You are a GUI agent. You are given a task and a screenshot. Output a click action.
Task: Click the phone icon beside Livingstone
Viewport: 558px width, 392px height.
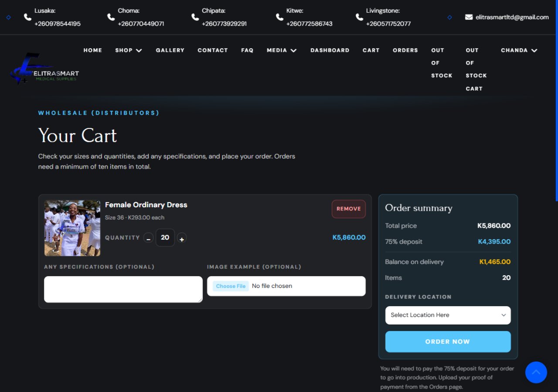click(359, 17)
